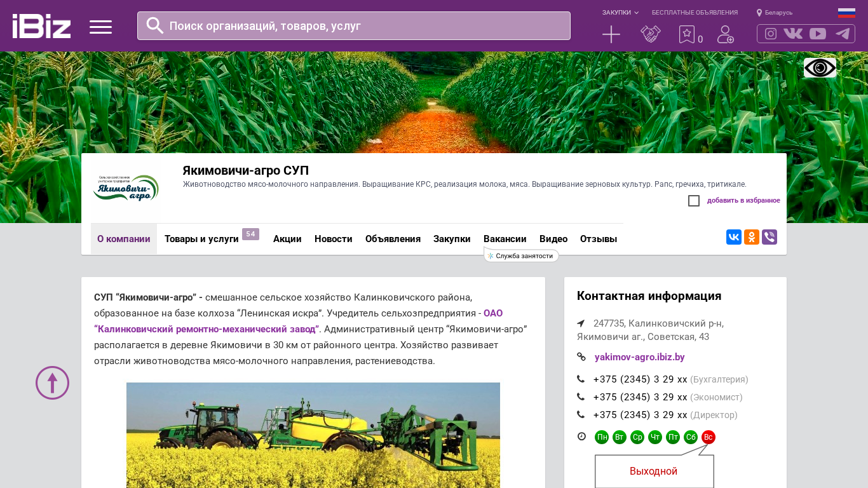Click the clock working hours icon

(x=581, y=437)
